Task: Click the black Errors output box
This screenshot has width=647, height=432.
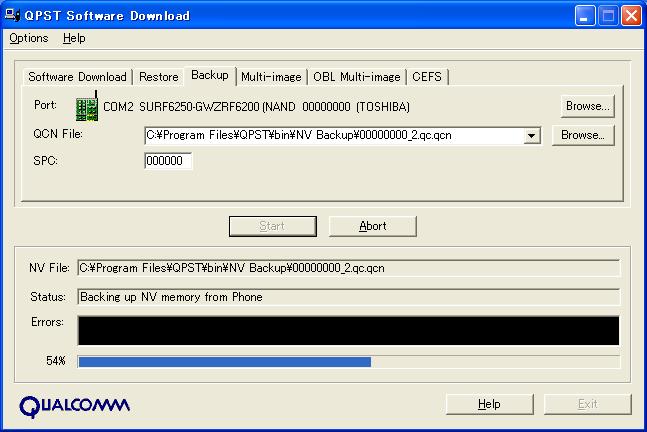Action: 348,330
